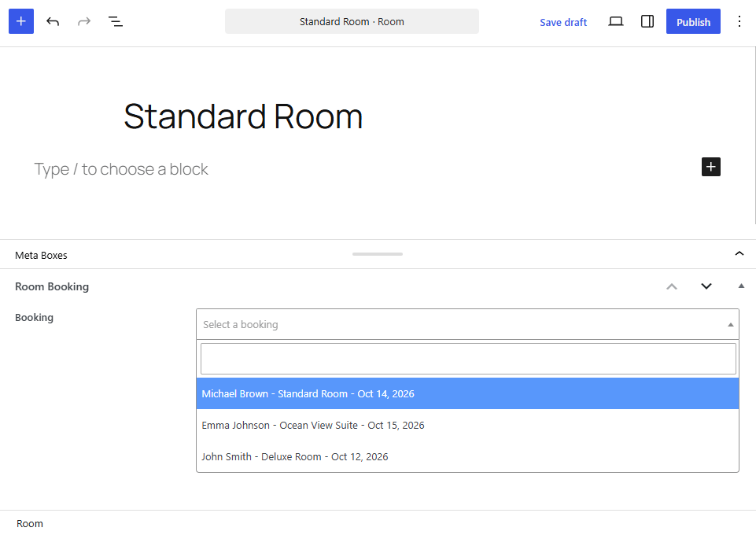756x535 pixels.
Task: Click the Publish button
Action: (693, 21)
